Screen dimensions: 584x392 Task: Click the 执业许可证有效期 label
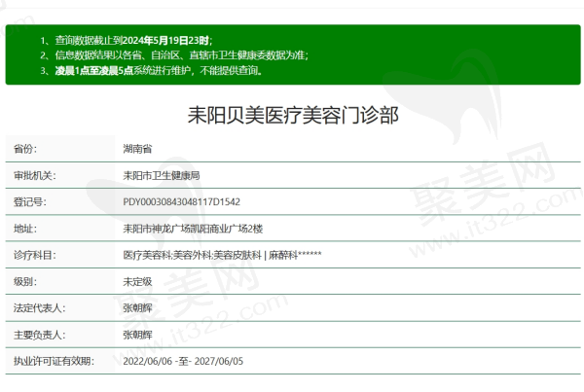click(x=54, y=361)
